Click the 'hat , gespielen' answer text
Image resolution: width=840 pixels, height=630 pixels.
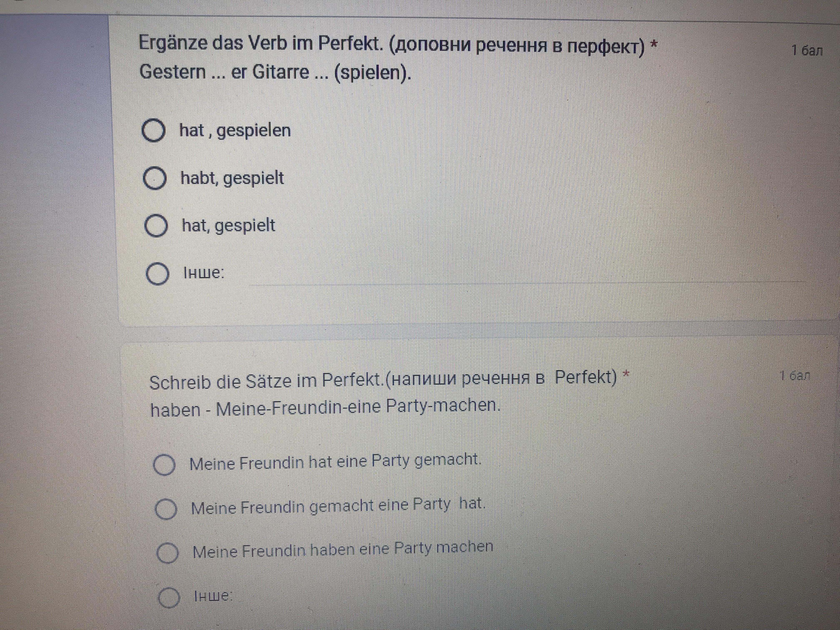click(235, 131)
